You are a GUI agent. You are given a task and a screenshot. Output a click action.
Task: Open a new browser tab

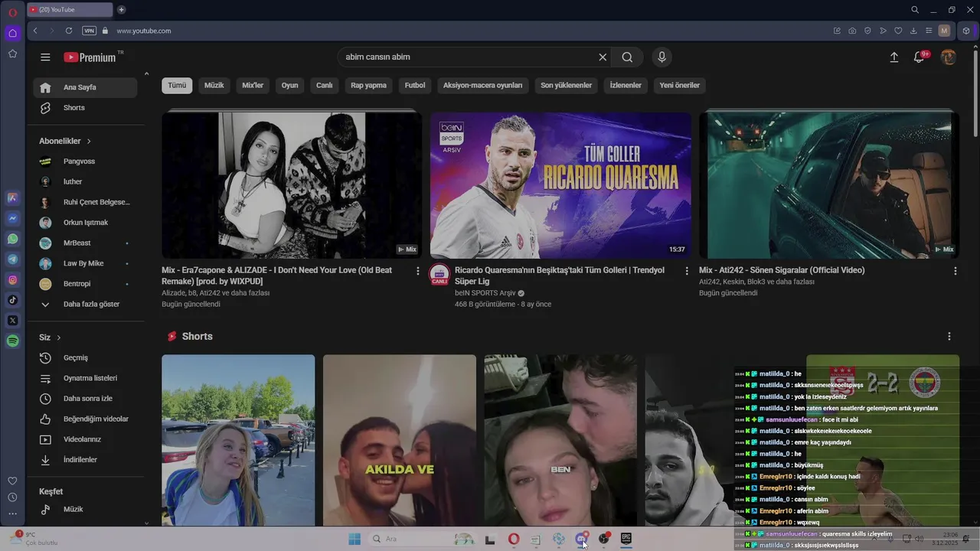point(121,10)
